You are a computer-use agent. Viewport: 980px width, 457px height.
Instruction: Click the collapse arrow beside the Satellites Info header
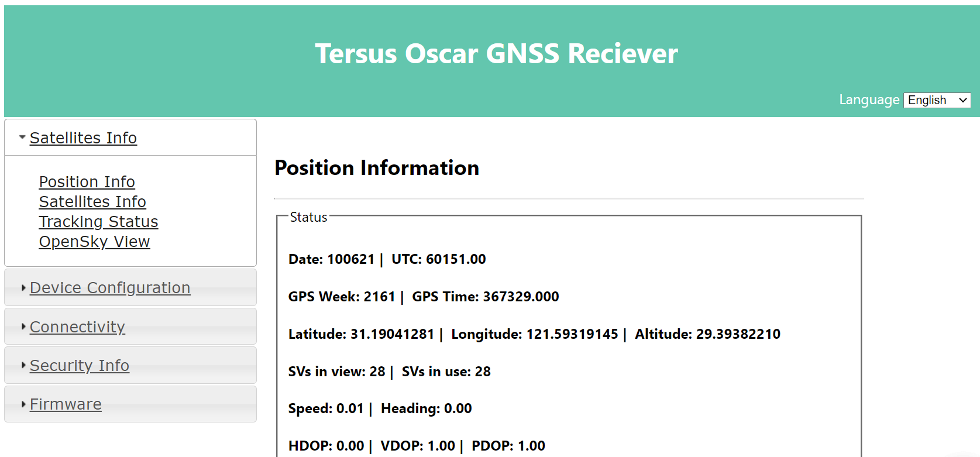click(22, 138)
